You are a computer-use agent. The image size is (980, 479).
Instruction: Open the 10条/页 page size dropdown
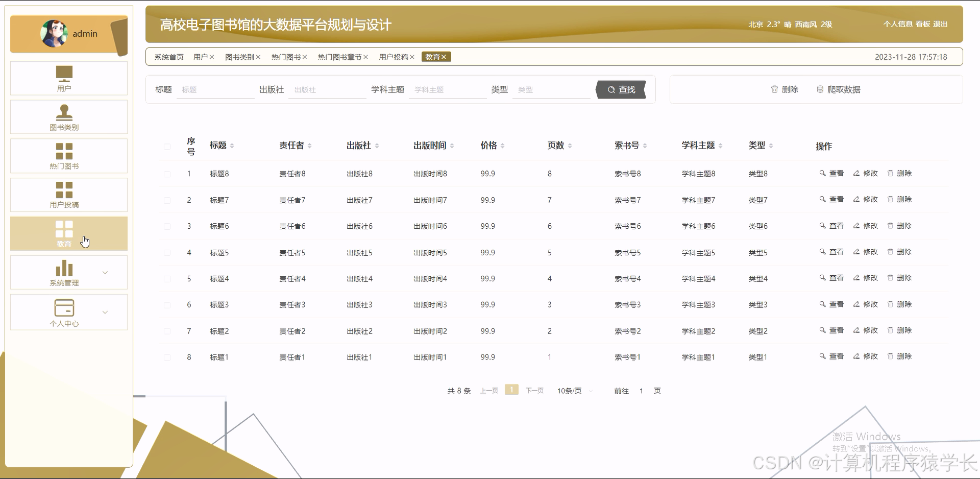click(x=575, y=391)
